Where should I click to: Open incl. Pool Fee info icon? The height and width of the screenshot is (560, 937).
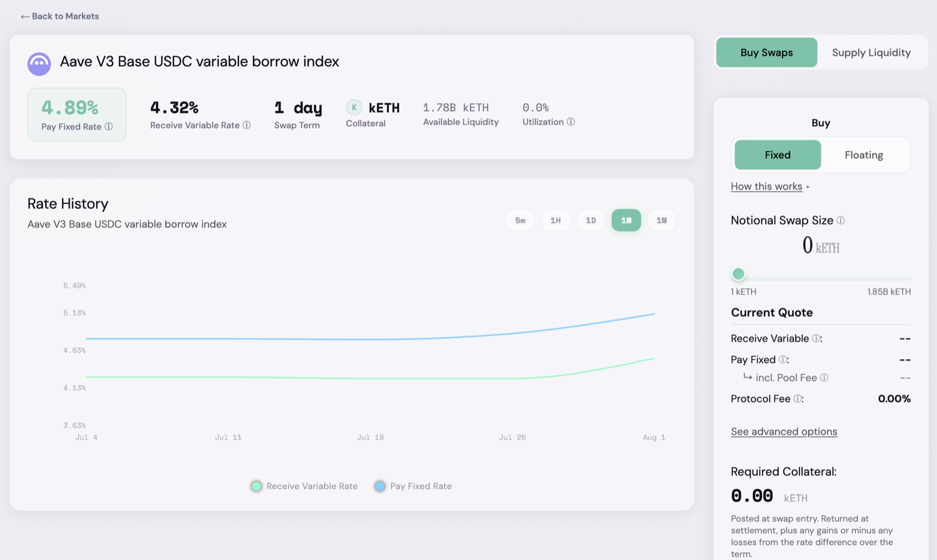point(824,377)
